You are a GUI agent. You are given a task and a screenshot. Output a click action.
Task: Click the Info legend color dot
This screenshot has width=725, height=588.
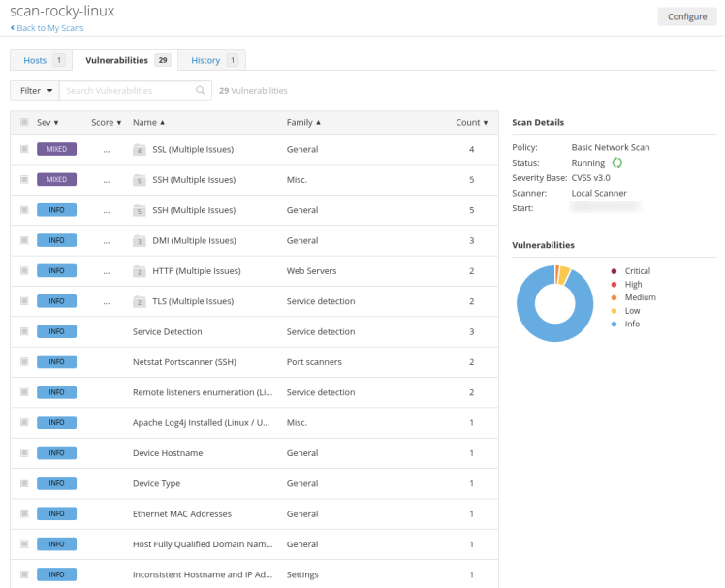614,324
